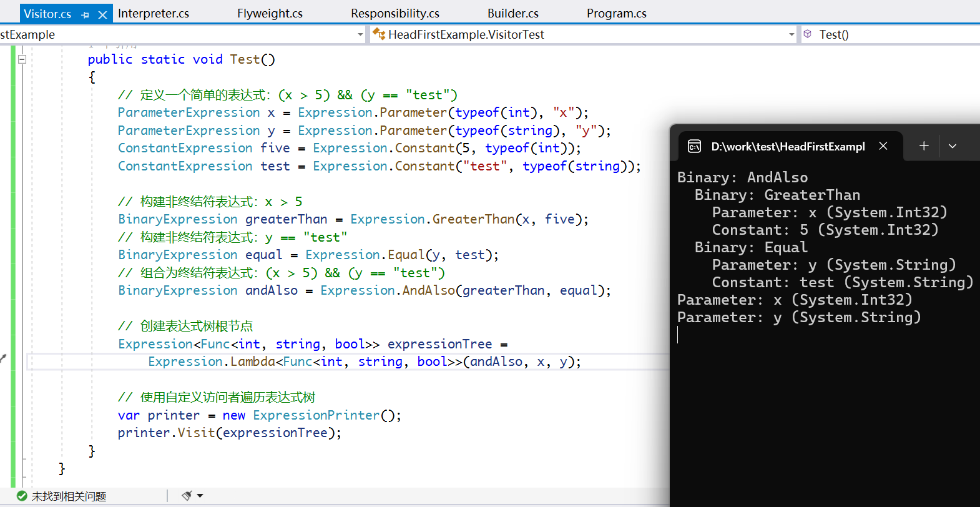Screen dimensions: 980x507
Task: Pin the Visitor.cs tab
Action: click(x=86, y=14)
